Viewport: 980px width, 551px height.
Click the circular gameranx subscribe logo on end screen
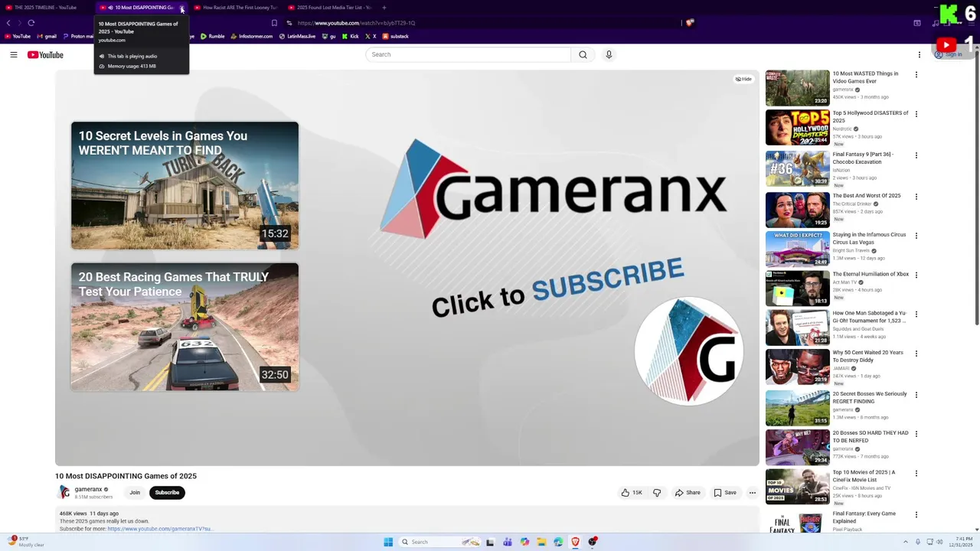(x=689, y=350)
